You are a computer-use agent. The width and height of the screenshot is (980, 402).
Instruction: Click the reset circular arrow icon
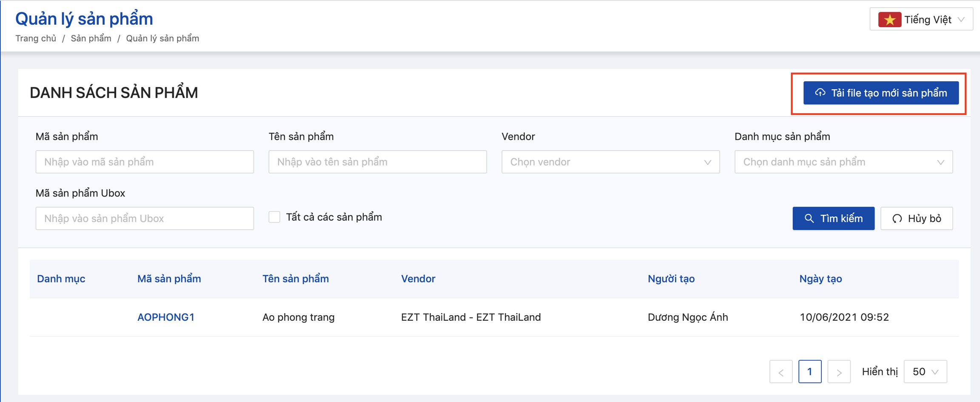point(897,219)
